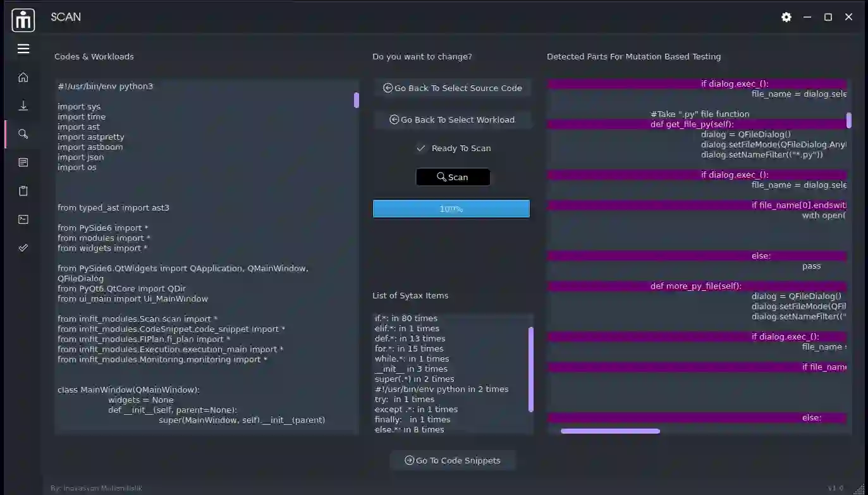Select the 'def.*: in 13 times' entry

coord(410,338)
